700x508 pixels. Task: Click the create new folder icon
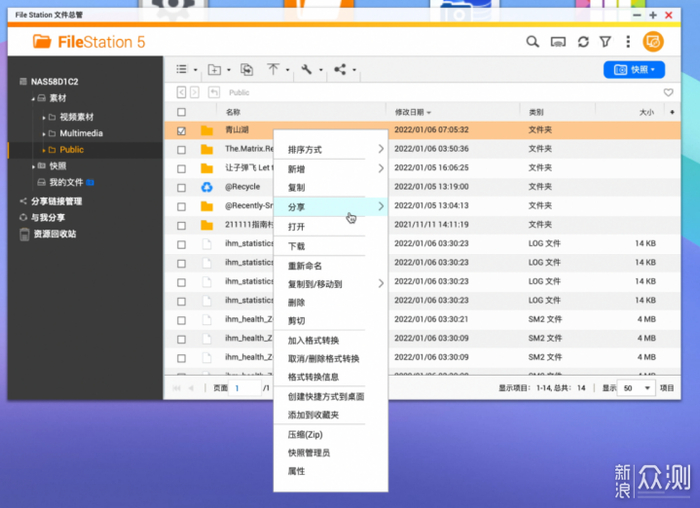pos(214,70)
